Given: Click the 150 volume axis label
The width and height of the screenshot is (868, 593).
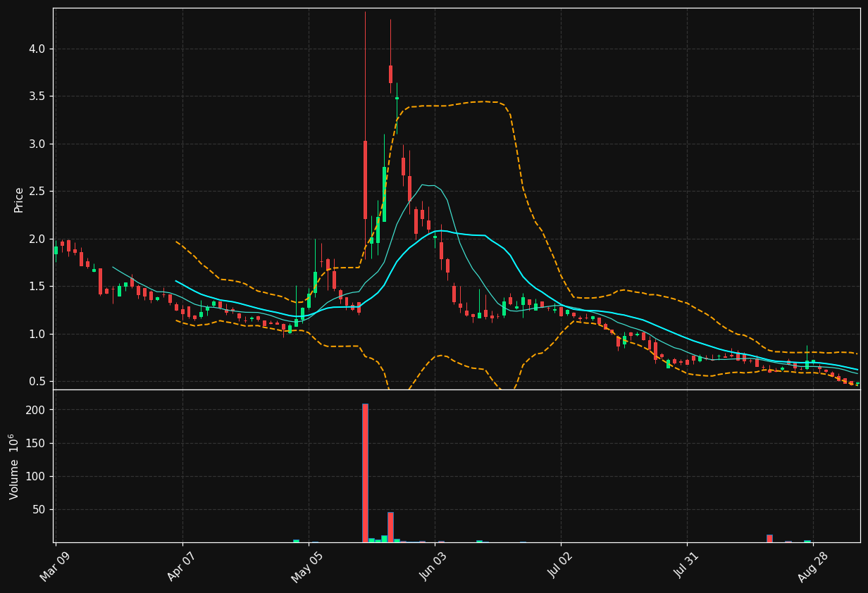Looking at the screenshot, I should click(x=37, y=443).
